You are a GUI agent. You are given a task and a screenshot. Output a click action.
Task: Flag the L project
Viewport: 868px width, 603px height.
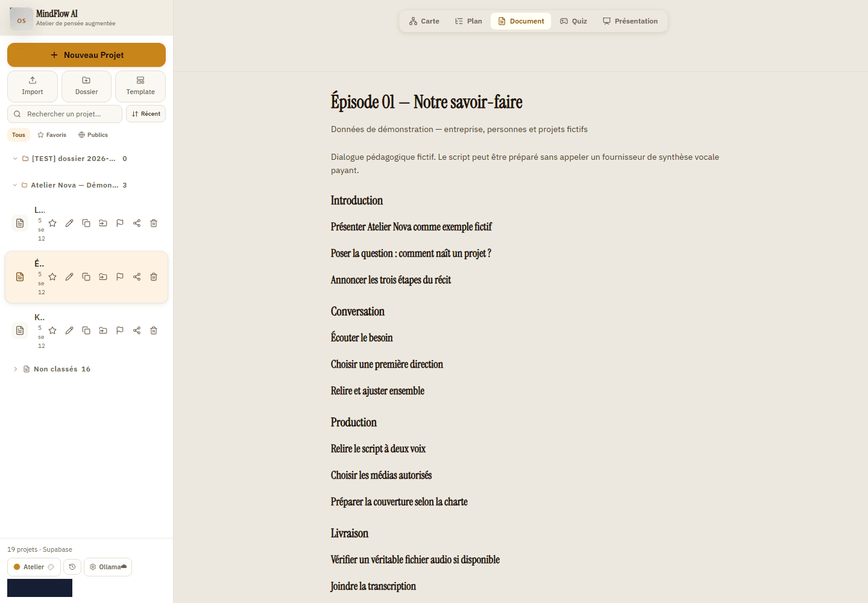coord(120,223)
